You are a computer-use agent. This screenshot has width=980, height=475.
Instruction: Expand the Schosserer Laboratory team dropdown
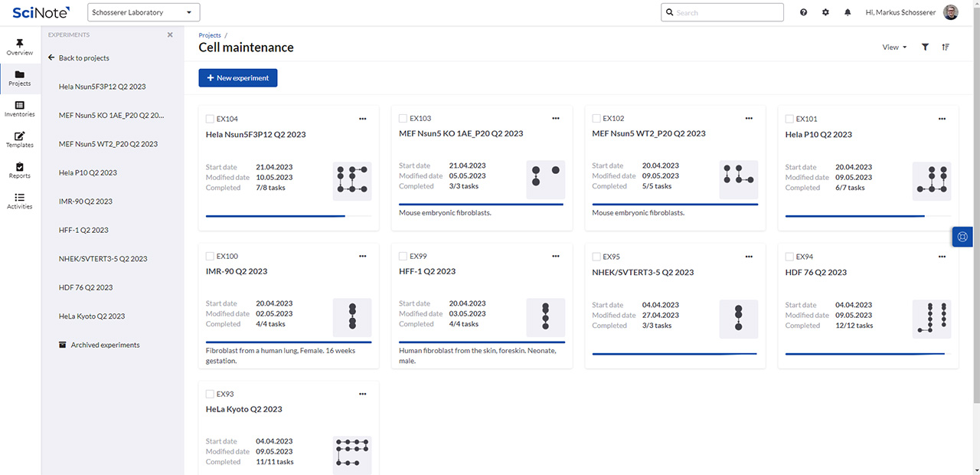(144, 12)
